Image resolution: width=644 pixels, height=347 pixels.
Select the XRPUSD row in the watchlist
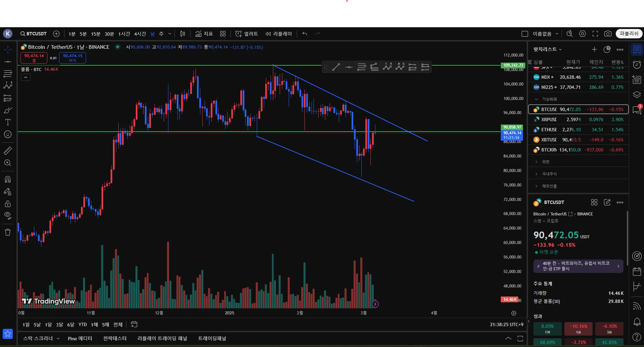pyautogui.click(x=578, y=119)
